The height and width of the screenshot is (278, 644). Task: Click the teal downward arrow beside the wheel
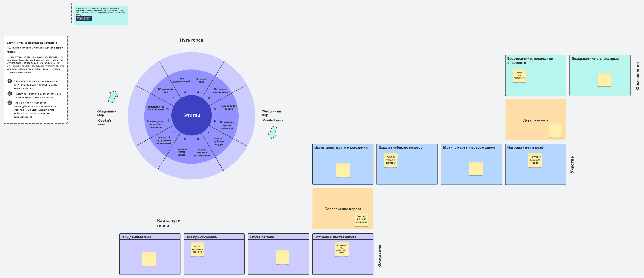pos(273,132)
